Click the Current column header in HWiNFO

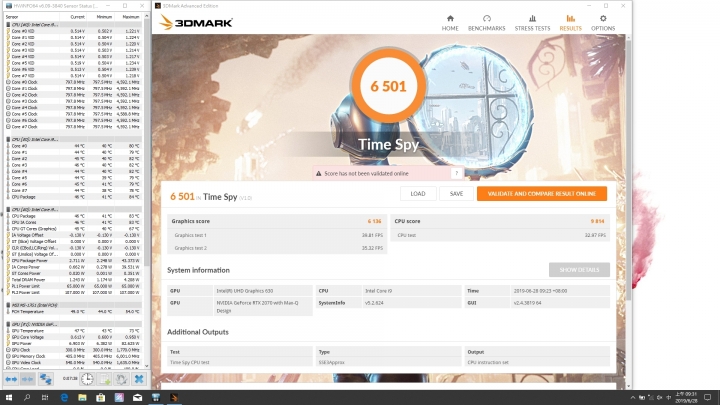tap(77, 17)
